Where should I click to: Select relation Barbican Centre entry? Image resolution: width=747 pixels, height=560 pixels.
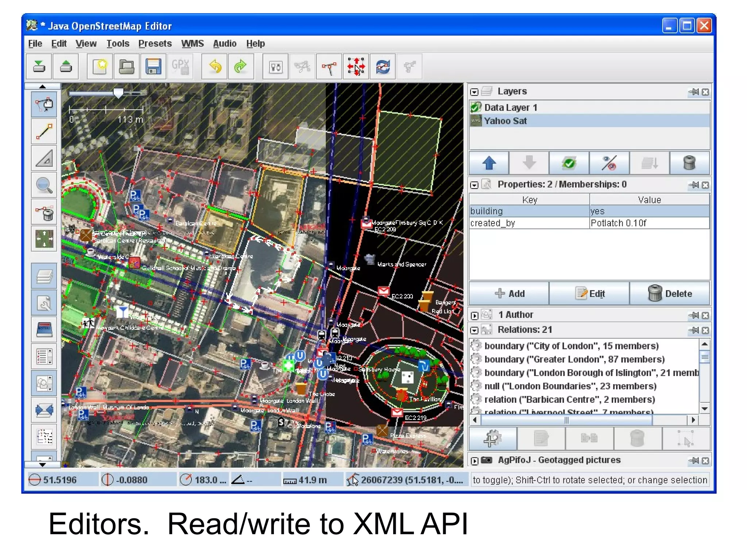coord(584,399)
